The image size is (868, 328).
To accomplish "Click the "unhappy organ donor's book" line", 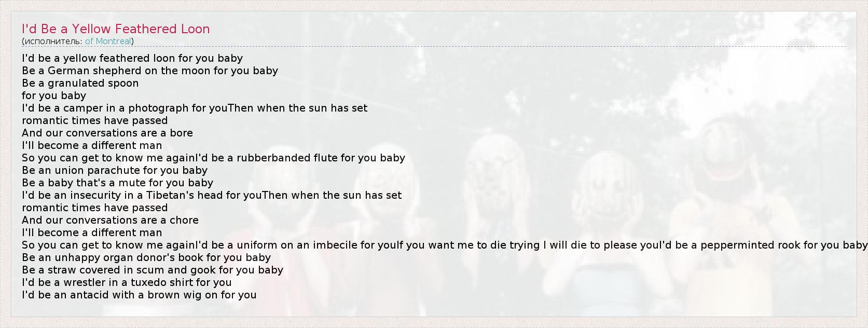I will pyautogui.click(x=146, y=257).
